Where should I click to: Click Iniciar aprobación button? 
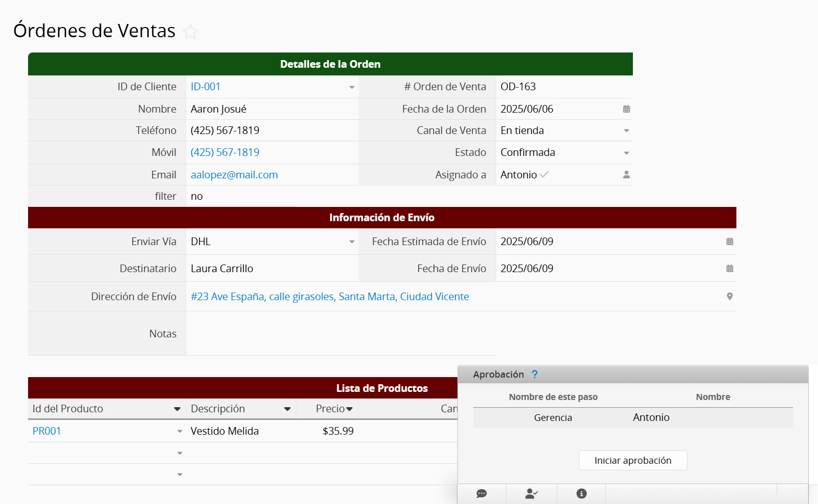tap(632, 461)
